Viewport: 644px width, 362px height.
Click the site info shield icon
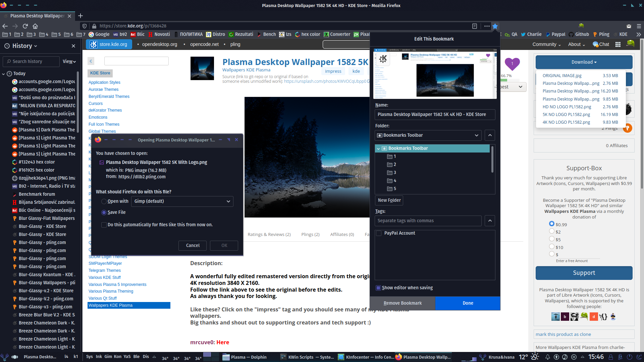[85, 26]
